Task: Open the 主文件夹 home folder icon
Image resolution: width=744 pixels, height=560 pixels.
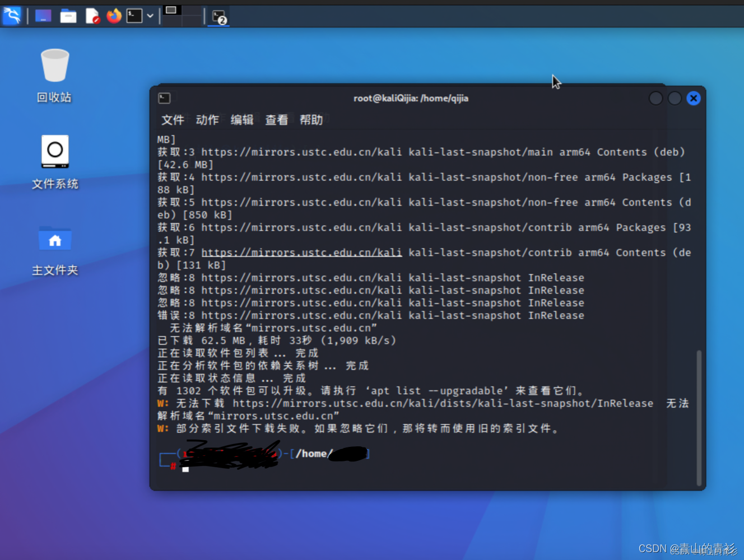Action: pos(54,250)
